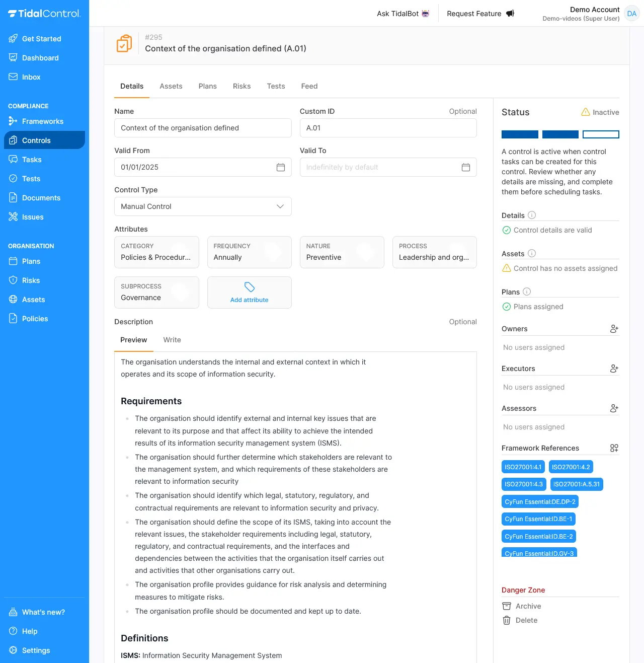644x663 pixels.
Task: Open ISO27001:4.3 reference tag
Action: (524, 484)
